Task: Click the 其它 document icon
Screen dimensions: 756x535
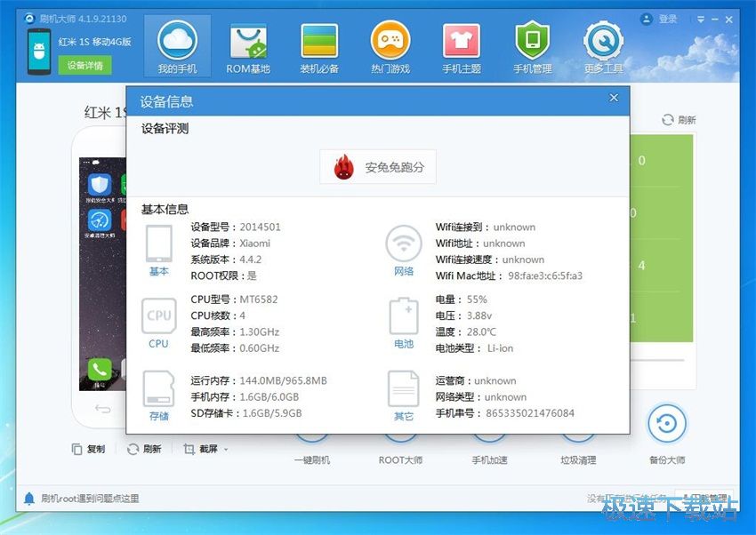Action: point(404,389)
